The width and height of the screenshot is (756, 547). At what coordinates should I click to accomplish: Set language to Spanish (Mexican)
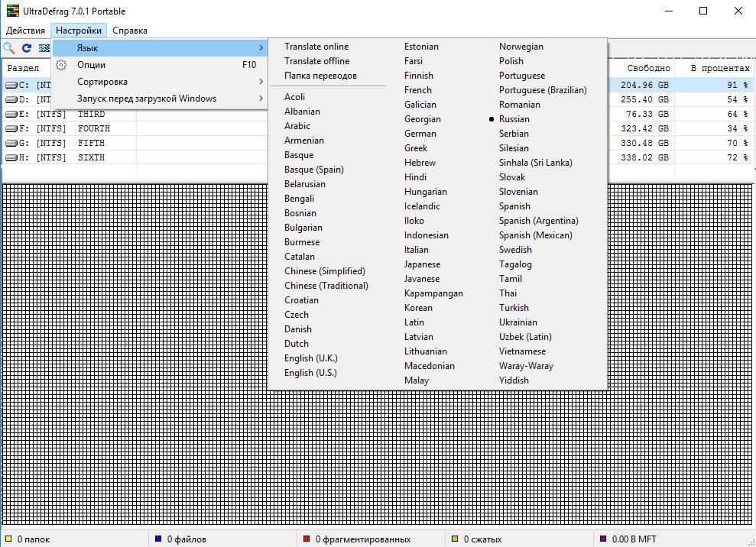[x=536, y=235]
